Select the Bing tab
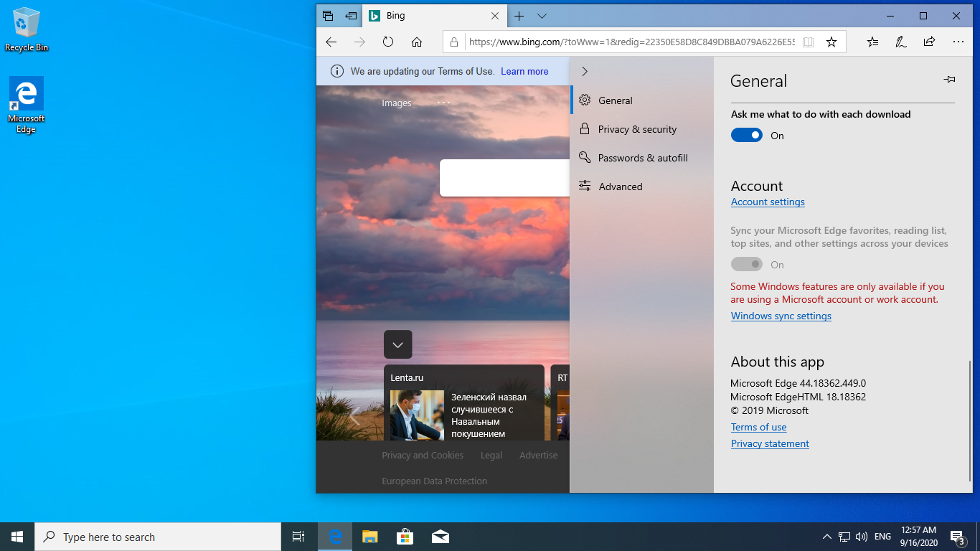 (435, 16)
